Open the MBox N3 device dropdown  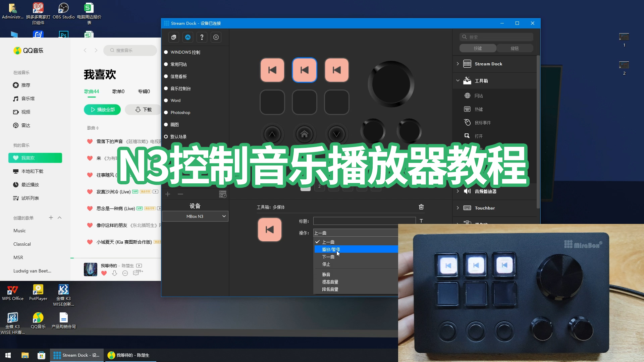[195, 216]
